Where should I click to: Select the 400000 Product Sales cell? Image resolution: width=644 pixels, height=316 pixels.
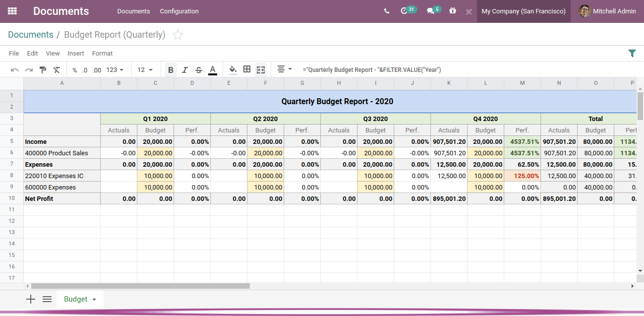coord(62,153)
